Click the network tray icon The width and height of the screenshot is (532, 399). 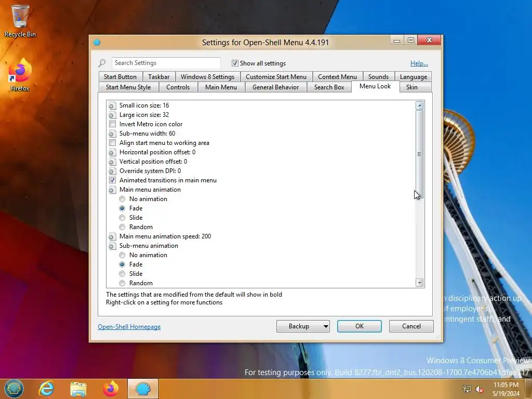tap(467, 389)
